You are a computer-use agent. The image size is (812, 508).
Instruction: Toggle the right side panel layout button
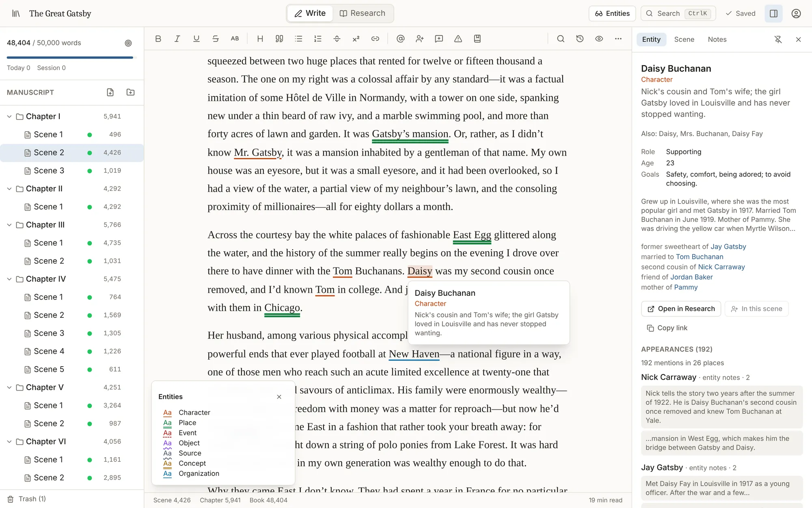click(773, 13)
